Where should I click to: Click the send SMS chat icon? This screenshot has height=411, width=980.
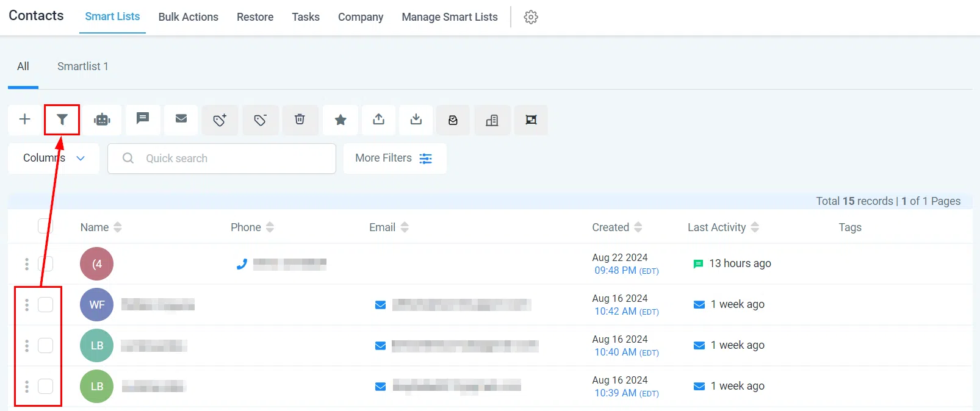coord(143,118)
